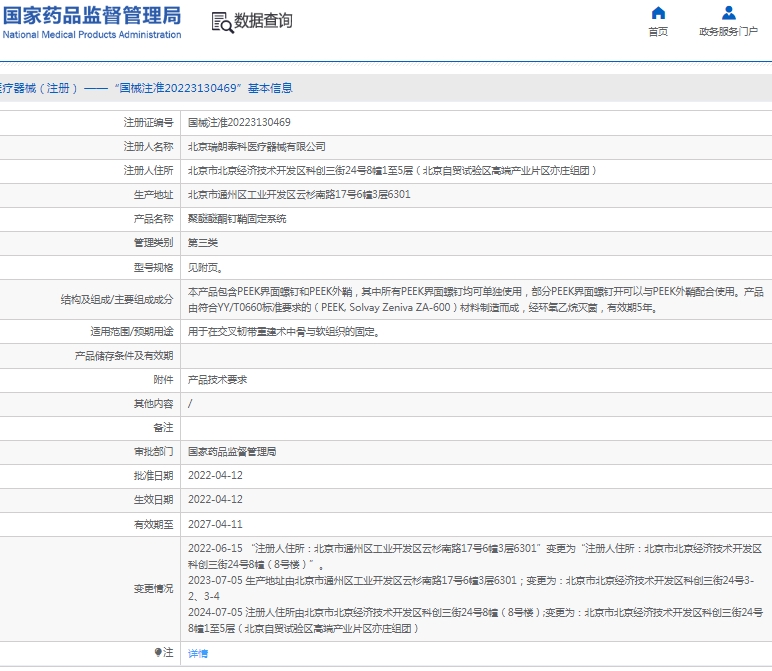The image size is (772, 671).
Task: Click the 医疗器械(注册) breadcrumb text
Action: [x=38, y=88]
